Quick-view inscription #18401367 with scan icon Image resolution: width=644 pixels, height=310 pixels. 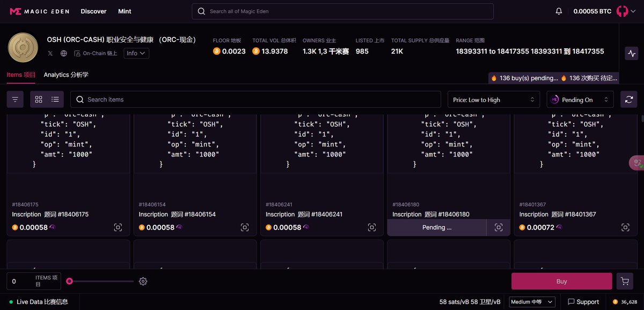pos(625,227)
